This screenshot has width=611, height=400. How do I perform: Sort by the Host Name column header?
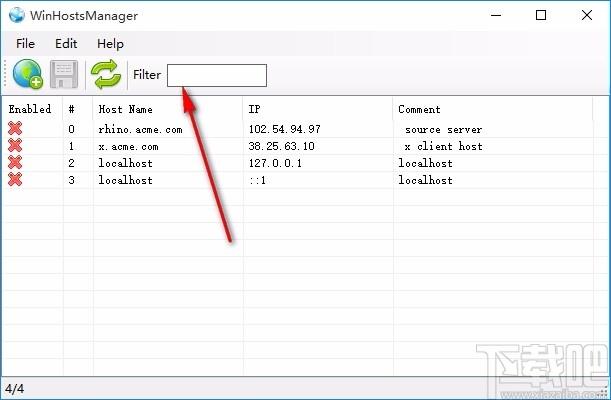point(125,109)
